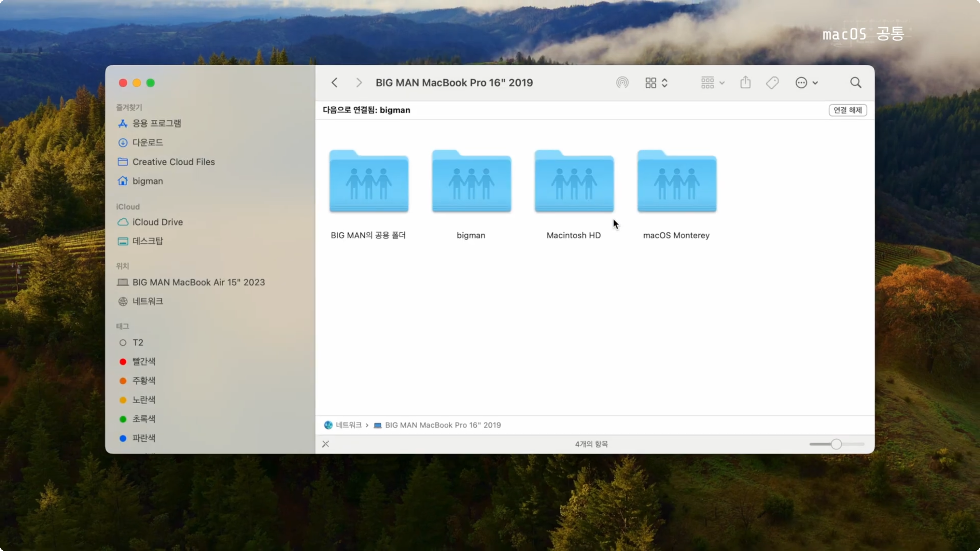Open 다운로드 in sidebar

tap(148, 142)
